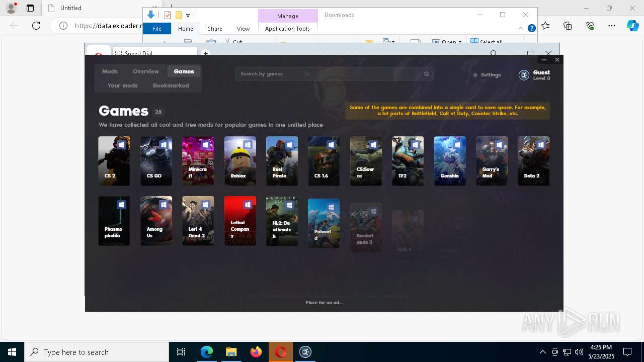Open File Explorer from the taskbar

[x=231, y=352]
